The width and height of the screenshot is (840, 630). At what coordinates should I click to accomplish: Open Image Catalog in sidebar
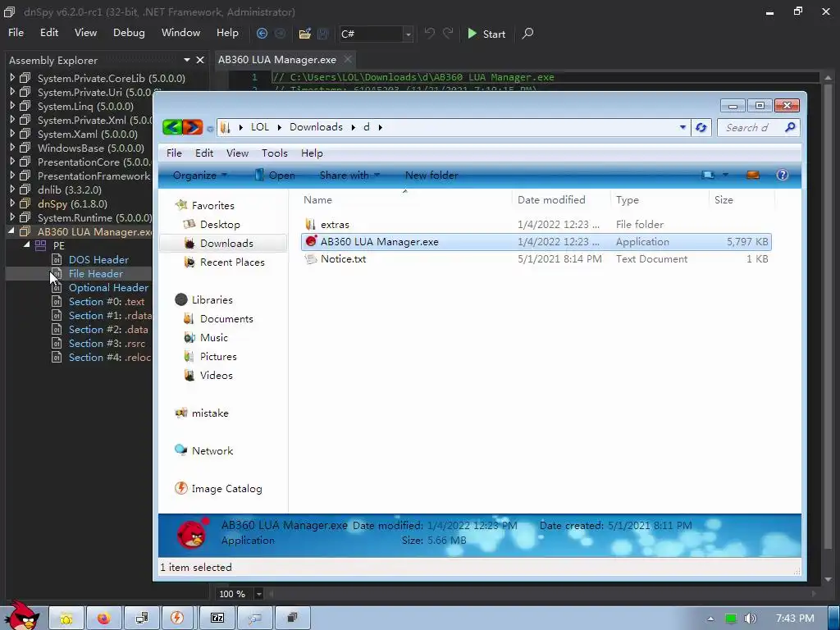tap(218, 489)
